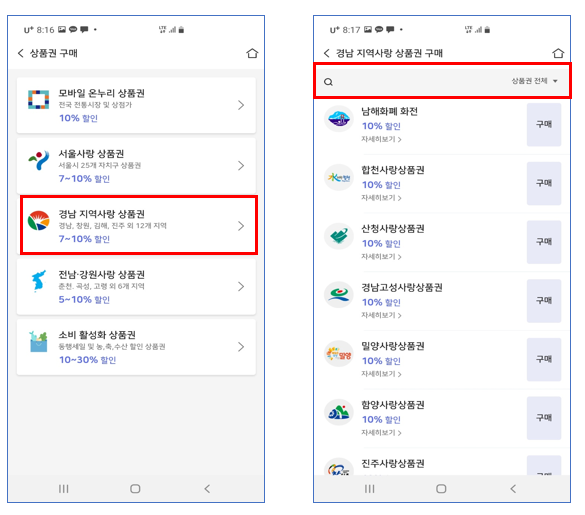Tap 구매 button for 경남고성사랑상품권
Screen dimensions: 585x515
tap(544, 300)
